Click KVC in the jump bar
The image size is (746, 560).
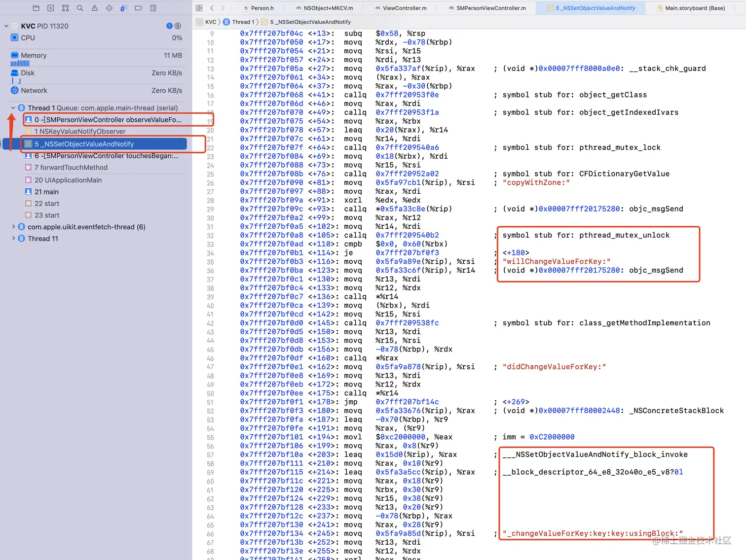click(206, 22)
